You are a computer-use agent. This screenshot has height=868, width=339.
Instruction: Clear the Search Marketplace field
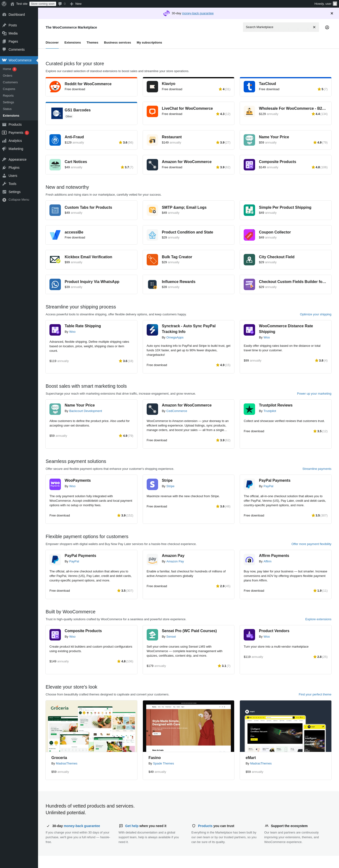click(314, 27)
